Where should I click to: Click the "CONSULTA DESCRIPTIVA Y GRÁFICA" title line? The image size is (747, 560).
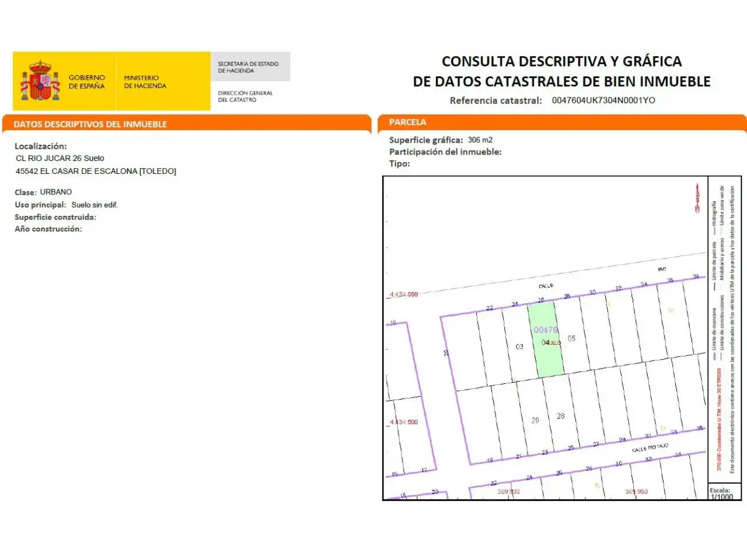pyautogui.click(x=561, y=61)
